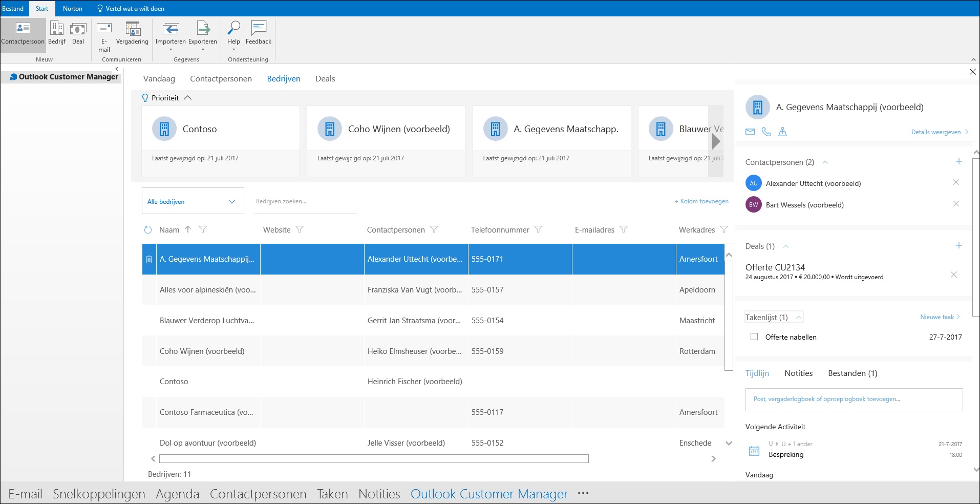Add a new deal with plus icon
The image size is (980, 504).
(959, 245)
